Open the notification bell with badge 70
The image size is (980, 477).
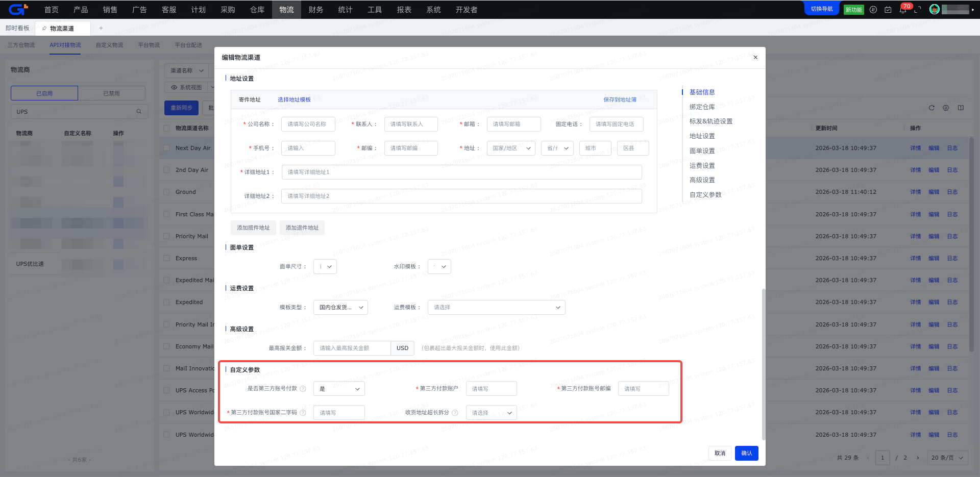902,9
